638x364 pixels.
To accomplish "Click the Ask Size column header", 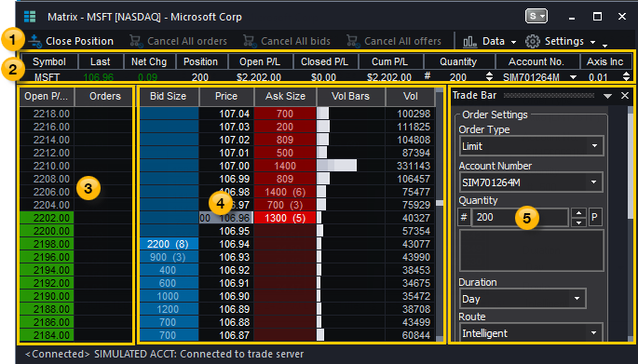I will (x=285, y=97).
